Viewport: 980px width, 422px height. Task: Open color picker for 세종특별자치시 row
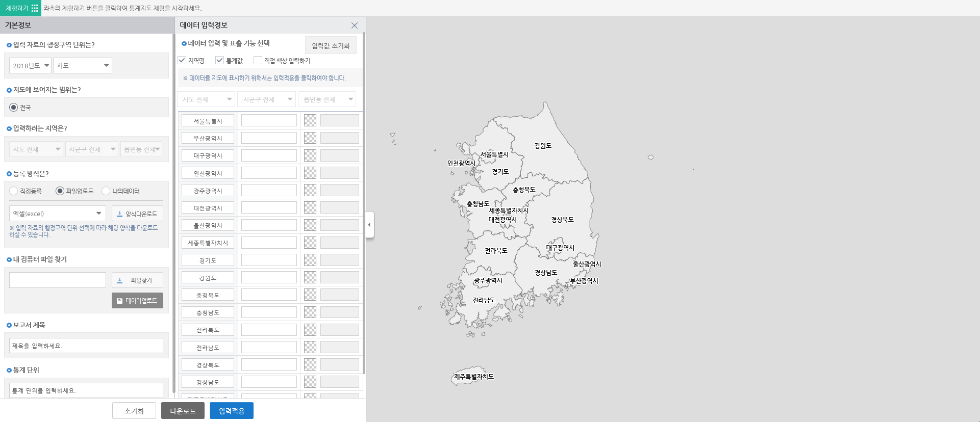310,243
